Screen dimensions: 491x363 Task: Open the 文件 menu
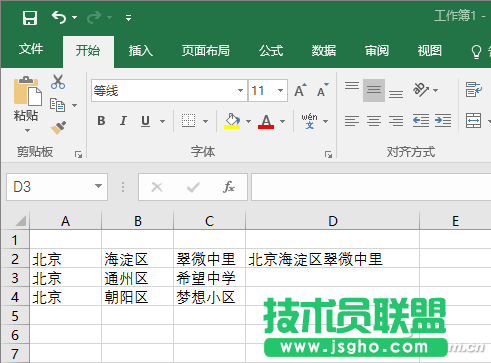point(31,49)
